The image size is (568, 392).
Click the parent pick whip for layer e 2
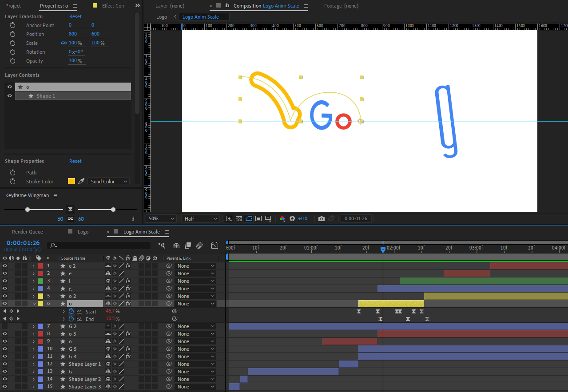pos(169,266)
